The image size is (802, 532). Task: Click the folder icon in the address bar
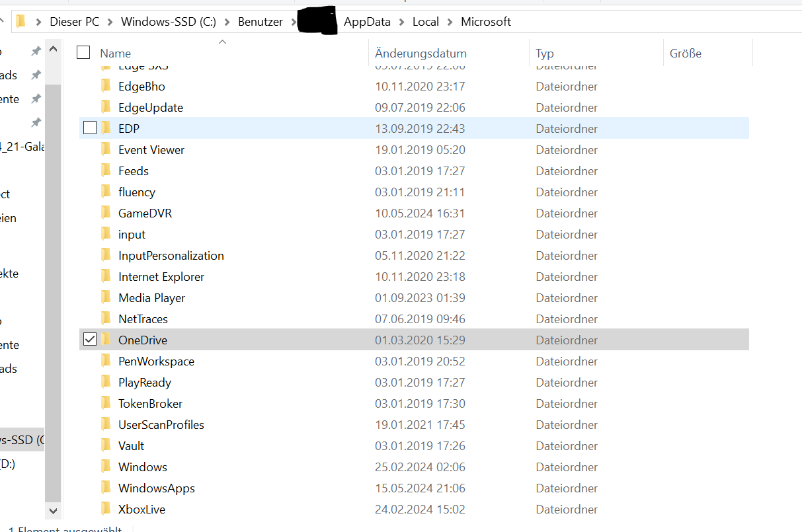click(x=20, y=21)
